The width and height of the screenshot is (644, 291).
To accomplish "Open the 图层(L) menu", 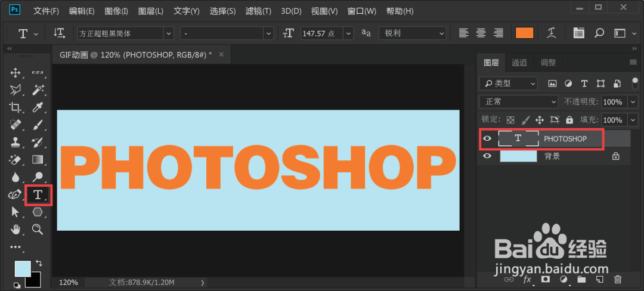I will [x=151, y=11].
